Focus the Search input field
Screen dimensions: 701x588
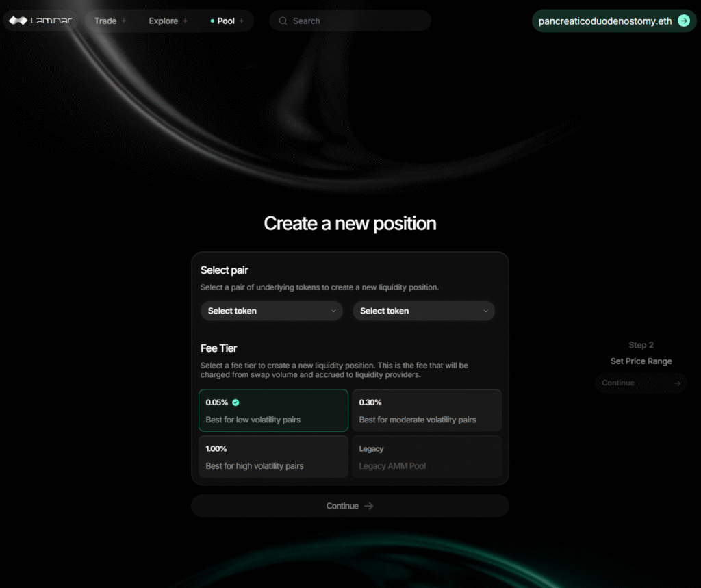tap(356, 21)
